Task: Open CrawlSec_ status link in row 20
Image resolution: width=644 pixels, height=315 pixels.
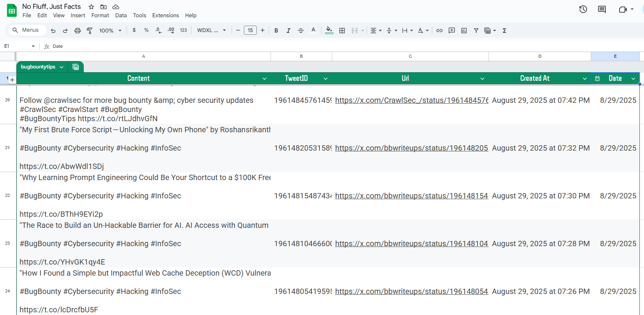Action: (412, 100)
